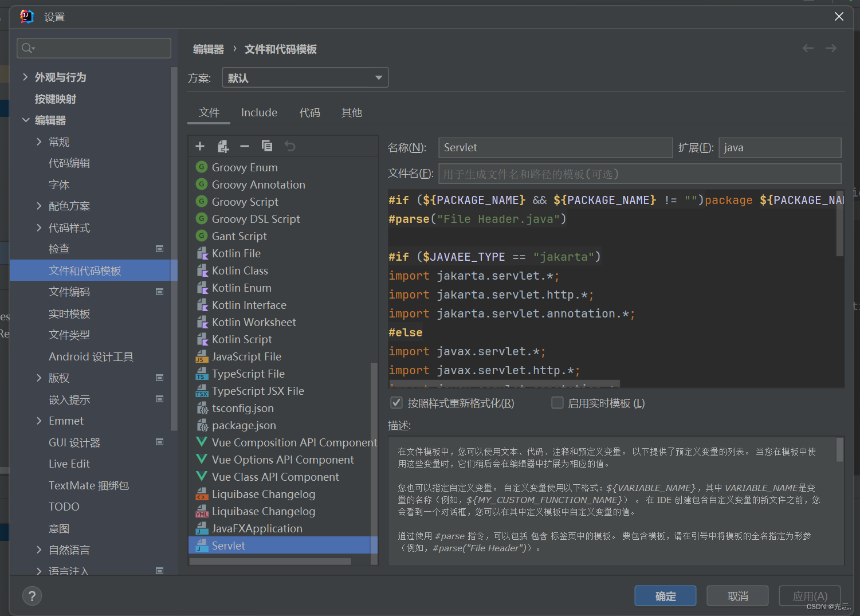Select the Groovy Annotation template icon
This screenshot has width=860, height=616.
click(202, 185)
